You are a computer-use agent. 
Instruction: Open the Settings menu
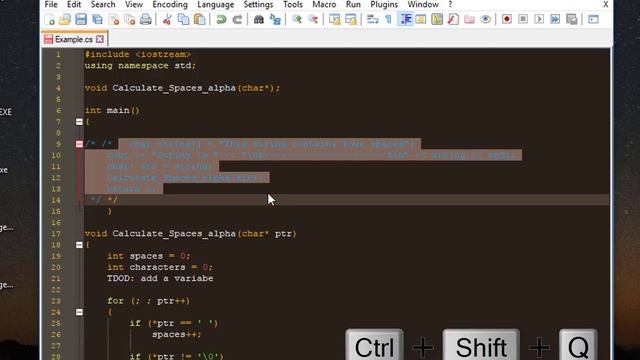258,4
